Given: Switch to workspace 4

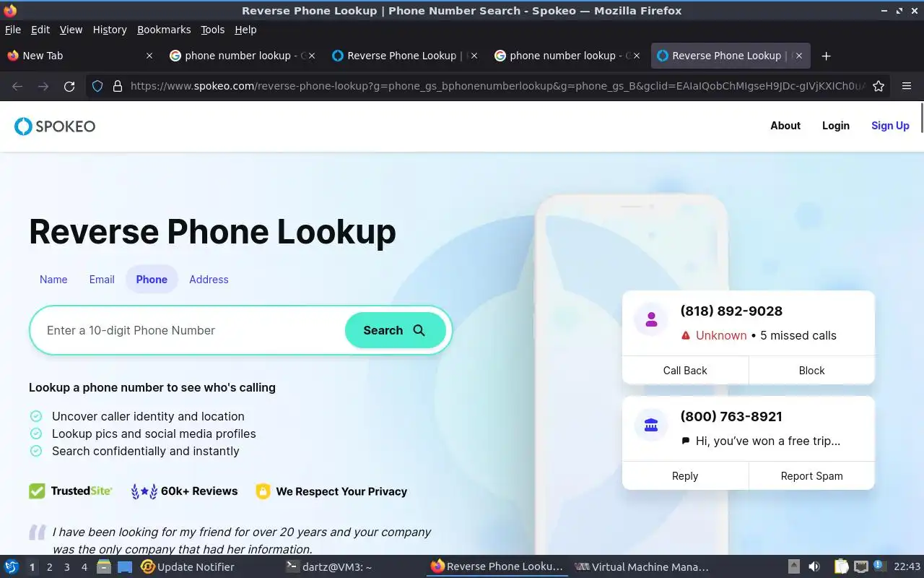Looking at the screenshot, I should tap(84, 567).
